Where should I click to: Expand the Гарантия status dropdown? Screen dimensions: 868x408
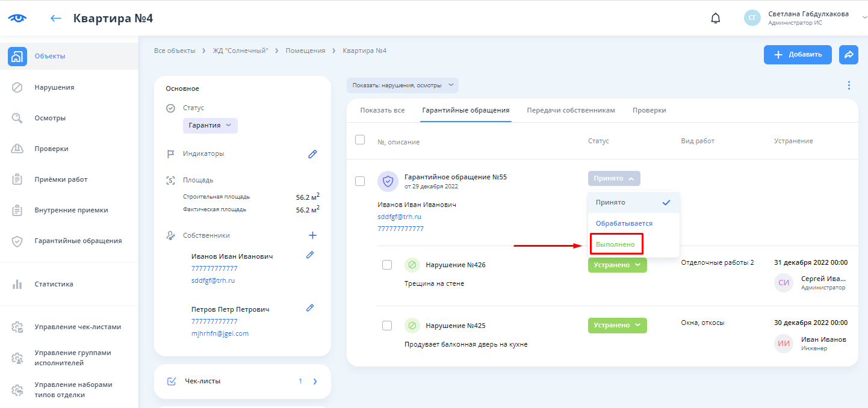210,126
